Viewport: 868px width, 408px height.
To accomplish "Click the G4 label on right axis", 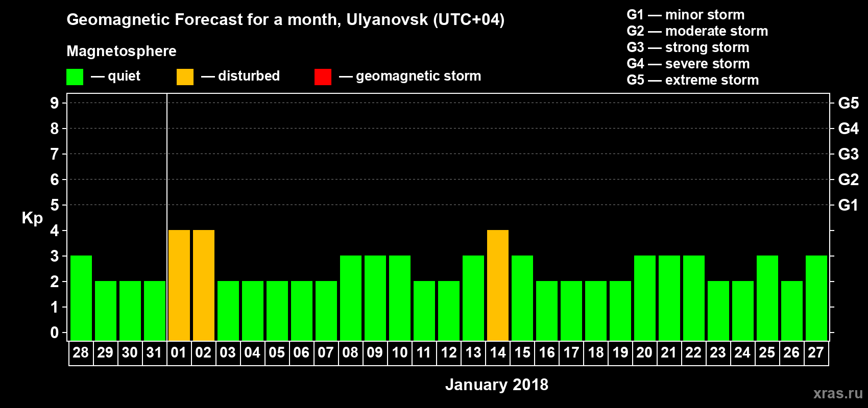I will pos(849,129).
